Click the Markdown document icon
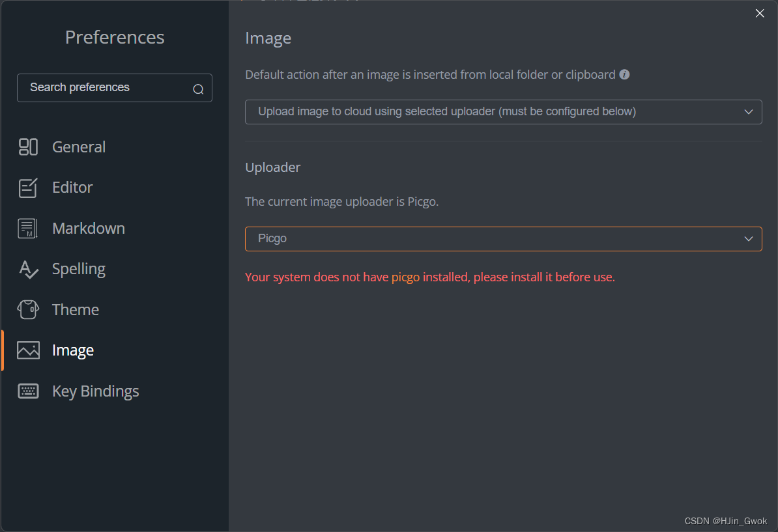 click(x=28, y=229)
